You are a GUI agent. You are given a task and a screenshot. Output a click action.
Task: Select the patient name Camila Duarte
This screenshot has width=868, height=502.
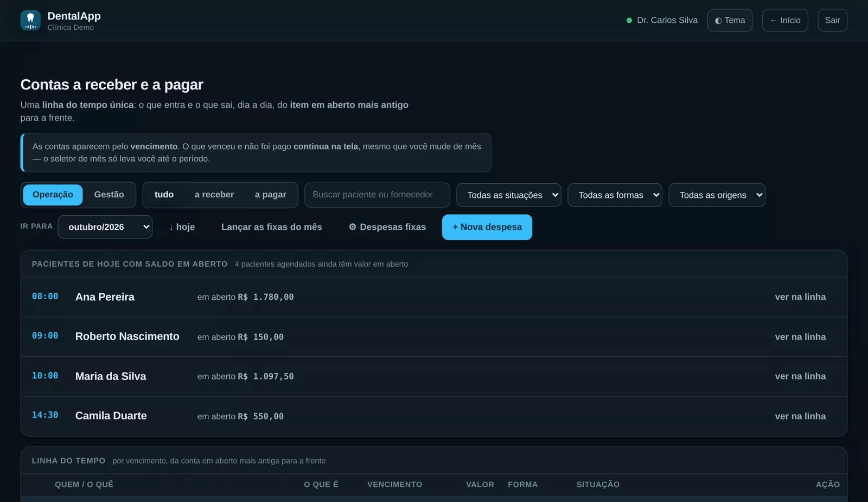coord(111,416)
